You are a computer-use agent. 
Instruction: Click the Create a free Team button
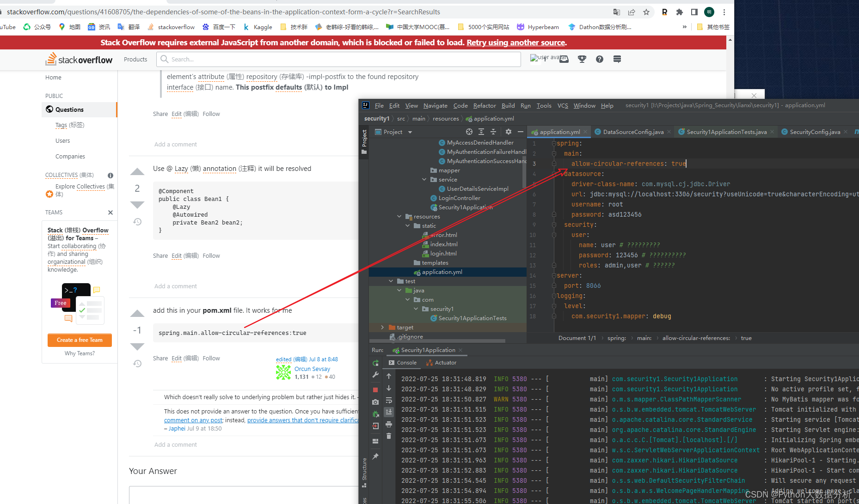(79, 340)
